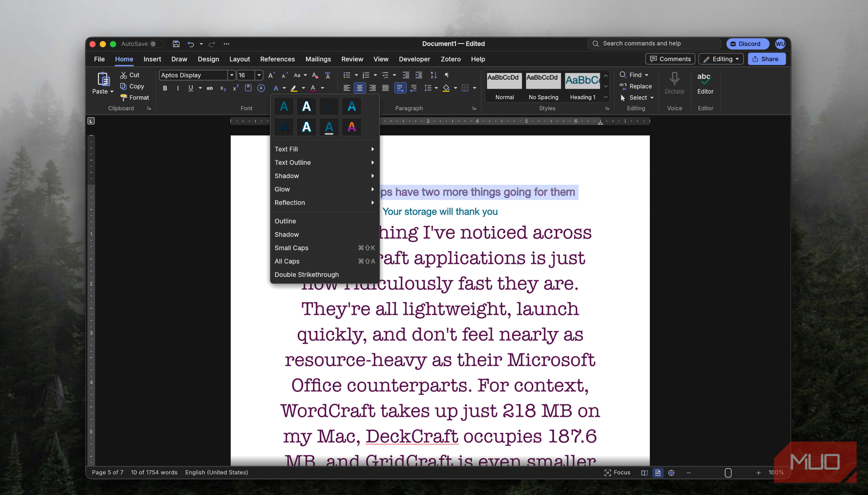Toggle Align Right
The height and width of the screenshot is (495, 868).
(x=373, y=88)
